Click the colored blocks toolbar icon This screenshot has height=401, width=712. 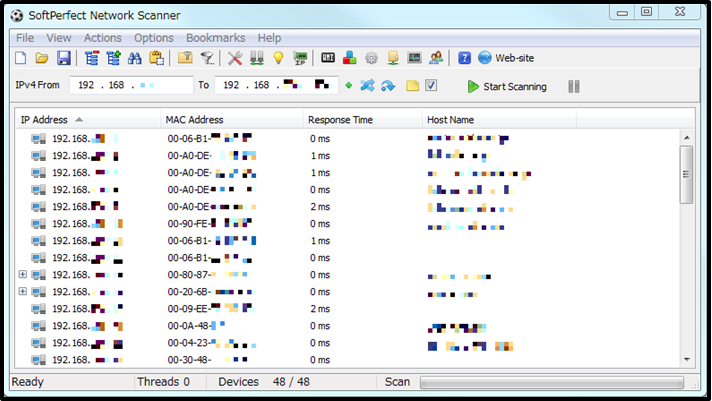pyautogui.click(x=350, y=58)
